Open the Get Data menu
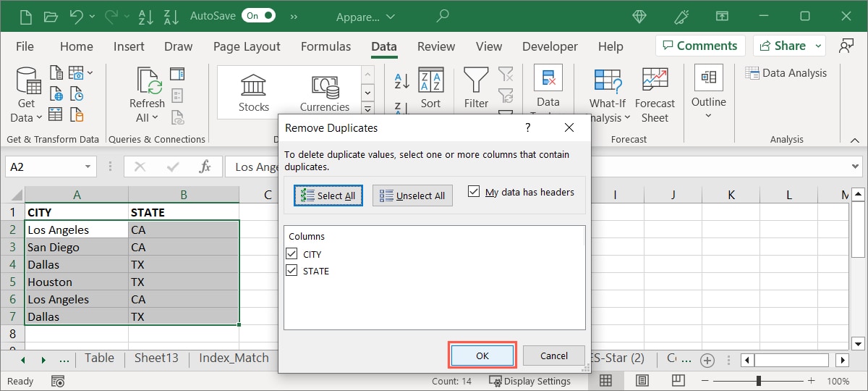Screen dimensions: 868x391 click(26, 95)
